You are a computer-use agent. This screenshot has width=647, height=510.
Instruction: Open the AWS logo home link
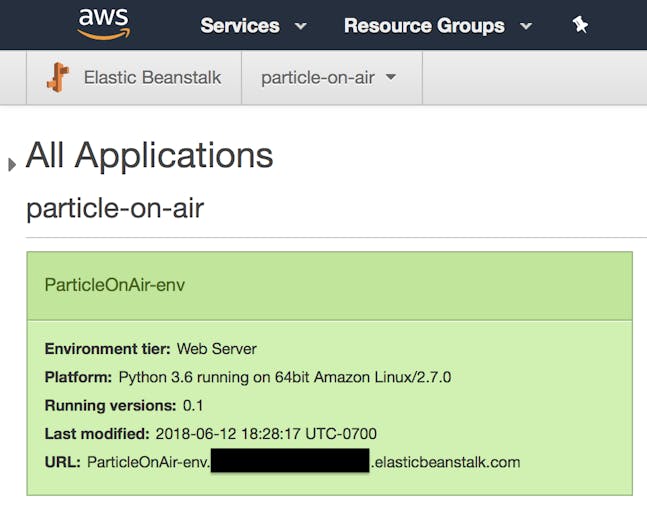point(104,25)
